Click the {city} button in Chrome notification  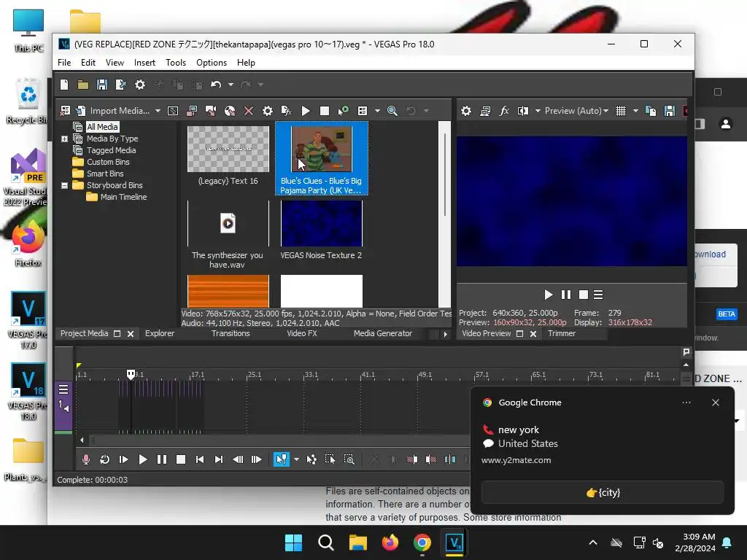tap(603, 492)
